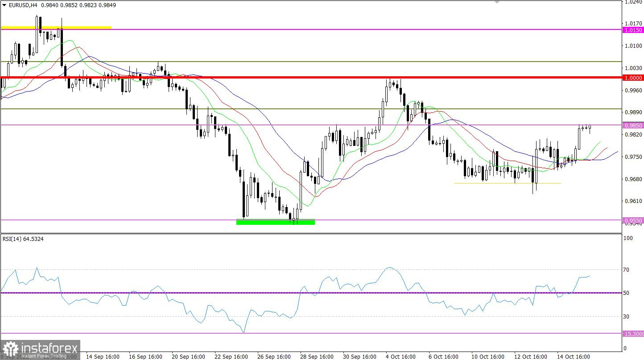
Task: Click the RSI 100 scale label
Action: (x=628, y=239)
